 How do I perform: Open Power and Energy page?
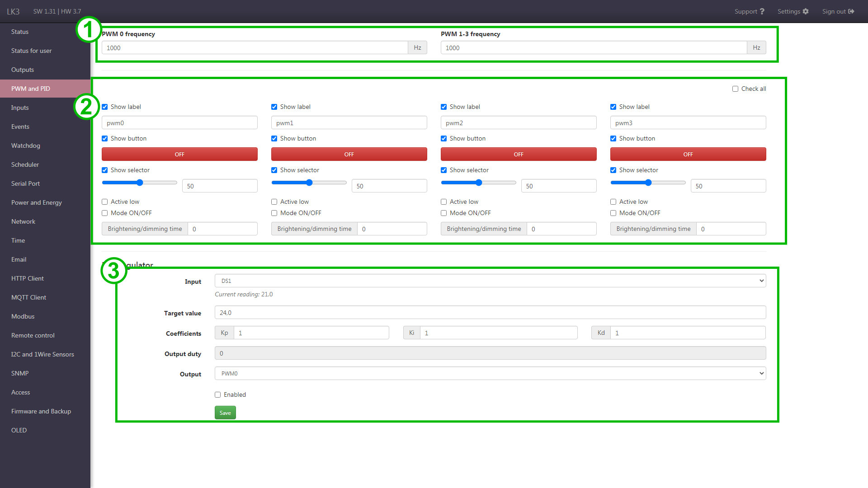[45, 202]
